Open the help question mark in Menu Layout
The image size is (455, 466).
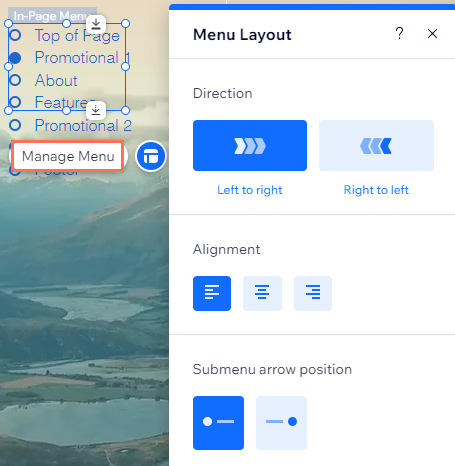399,33
